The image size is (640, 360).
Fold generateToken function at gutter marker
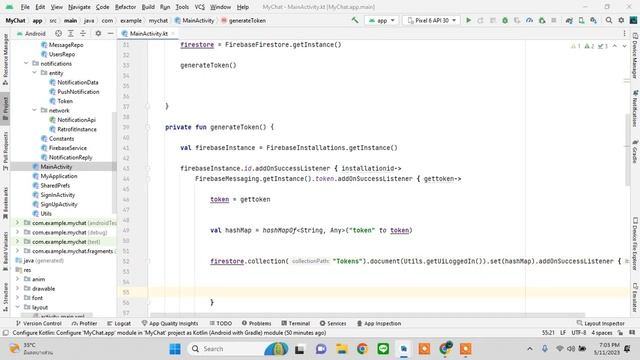pos(148,127)
